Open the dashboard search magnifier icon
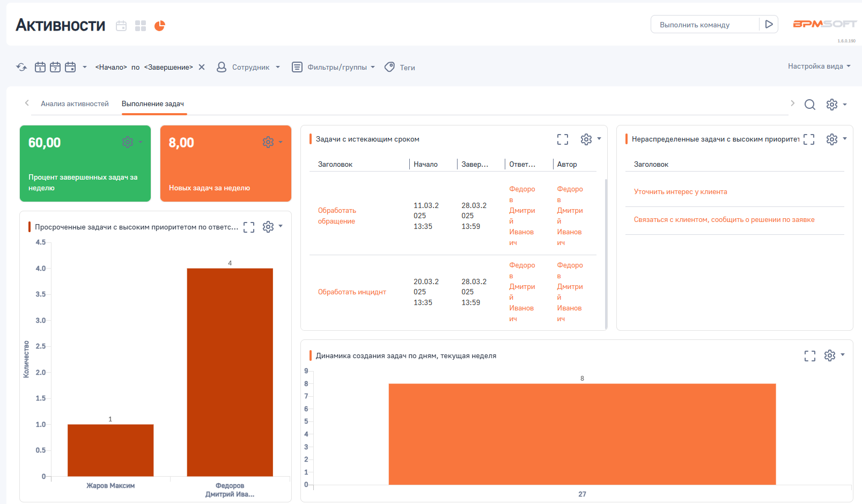Image resolution: width=862 pixels, height=504 pixels. point(809,105)
